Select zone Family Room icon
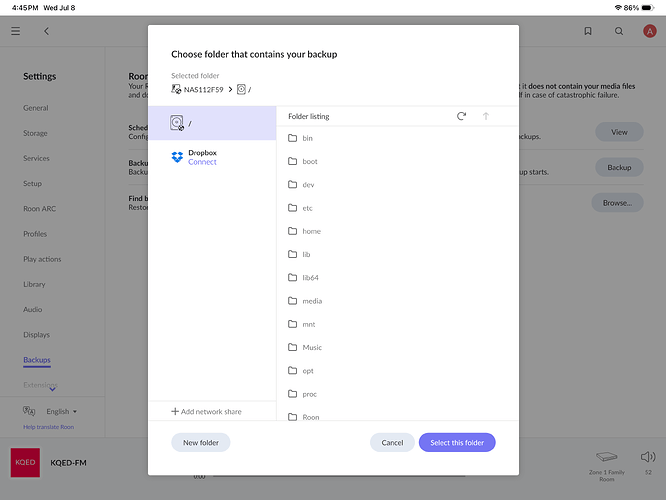 pyautogui.click(x=607, y=457)
